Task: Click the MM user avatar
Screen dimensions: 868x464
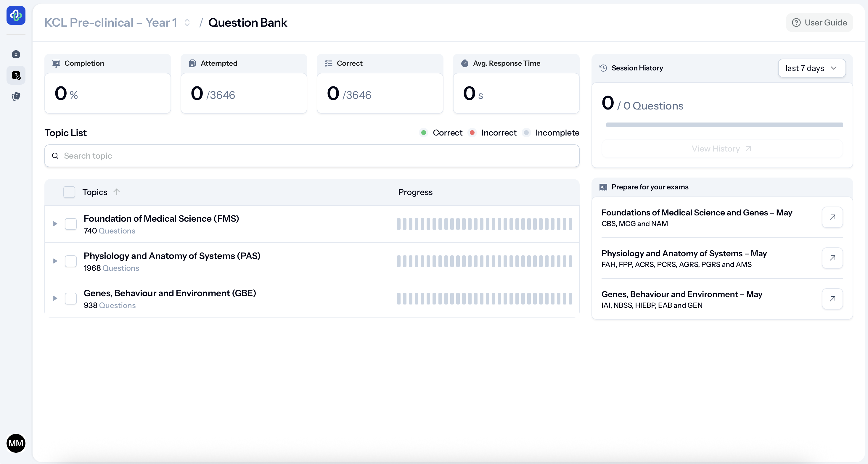Action: pos(16,443)
